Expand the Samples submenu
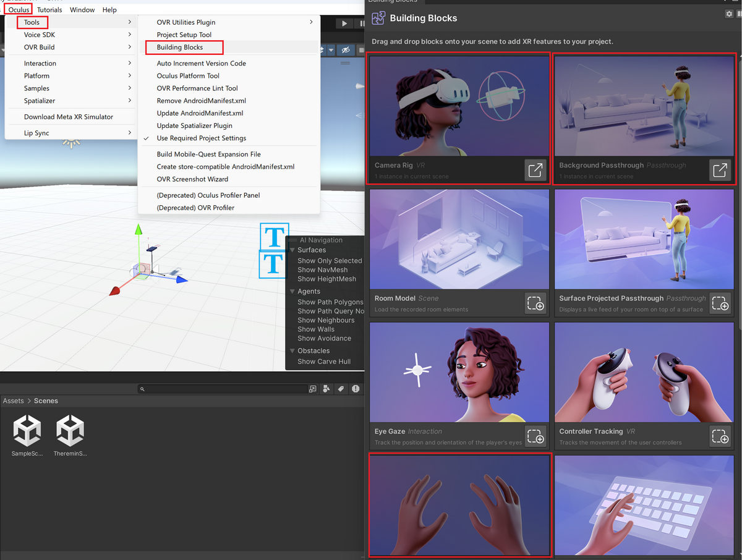 71,88
